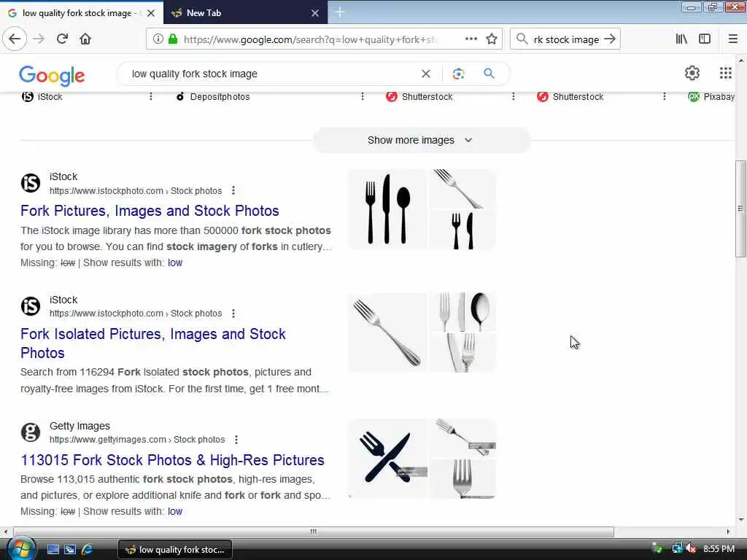The image size is (747, 560).
Task: Clear the Google search query with X
Action: coord(426,74)
